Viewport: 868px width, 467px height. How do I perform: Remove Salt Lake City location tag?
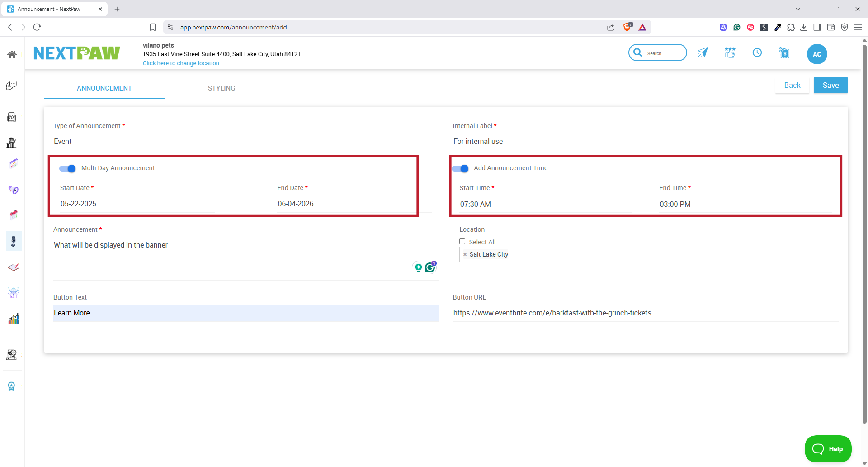click(x=465, y=255)
